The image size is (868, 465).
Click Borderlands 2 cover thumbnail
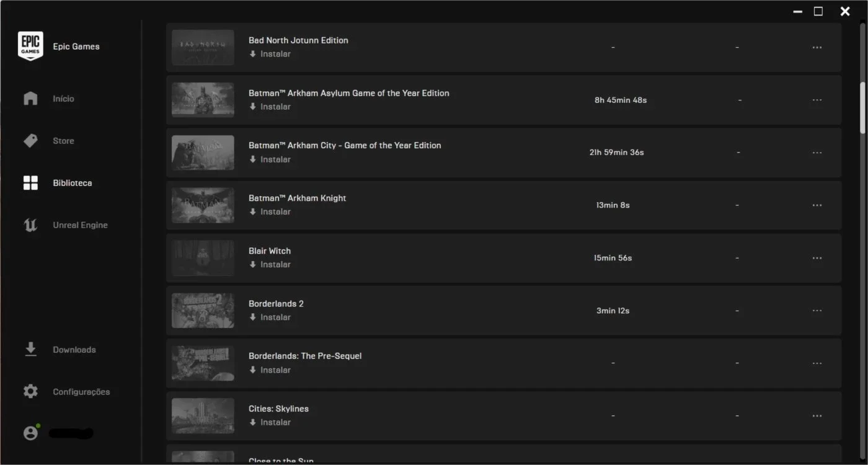coord(203,311)
